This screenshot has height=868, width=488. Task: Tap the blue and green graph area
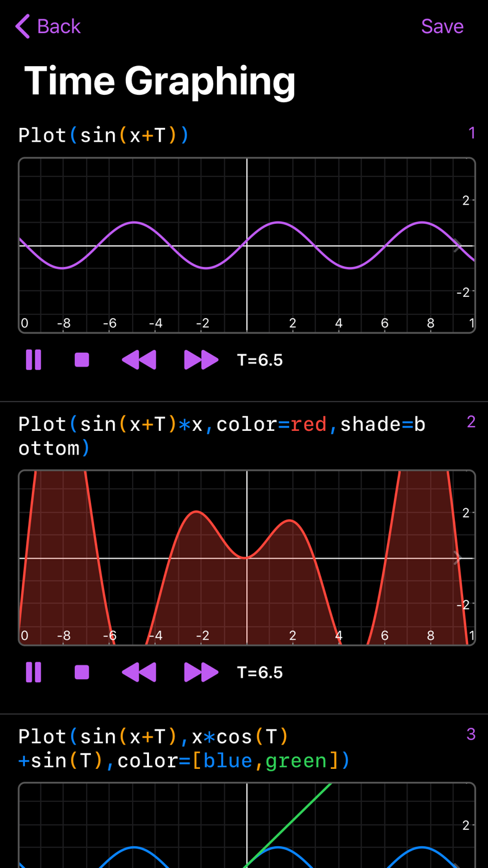247,825
